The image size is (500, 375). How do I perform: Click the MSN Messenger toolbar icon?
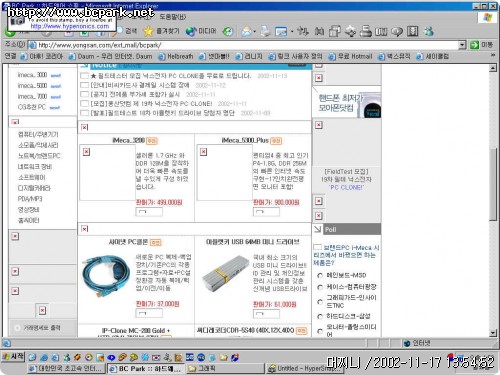click(x=429, y=31)
